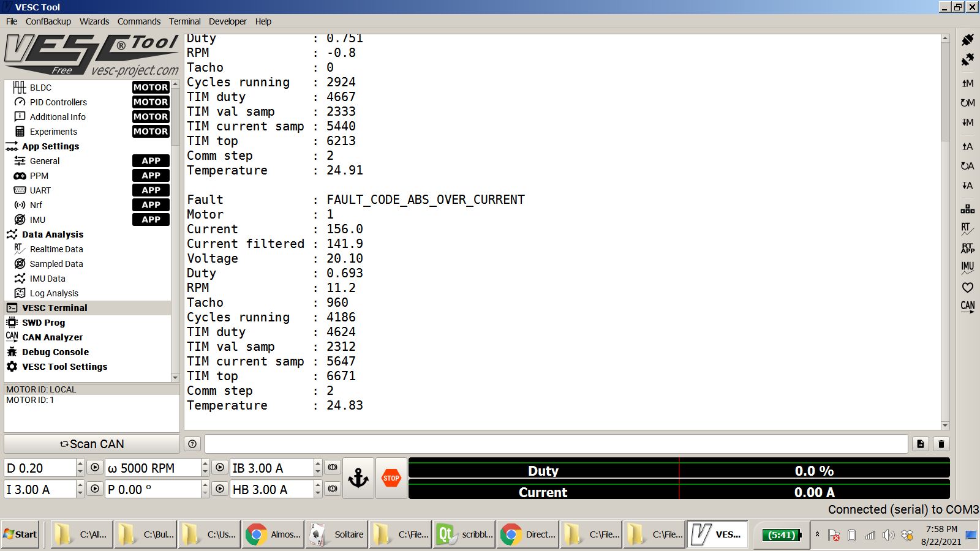Open the File menu

coord(12,21)
